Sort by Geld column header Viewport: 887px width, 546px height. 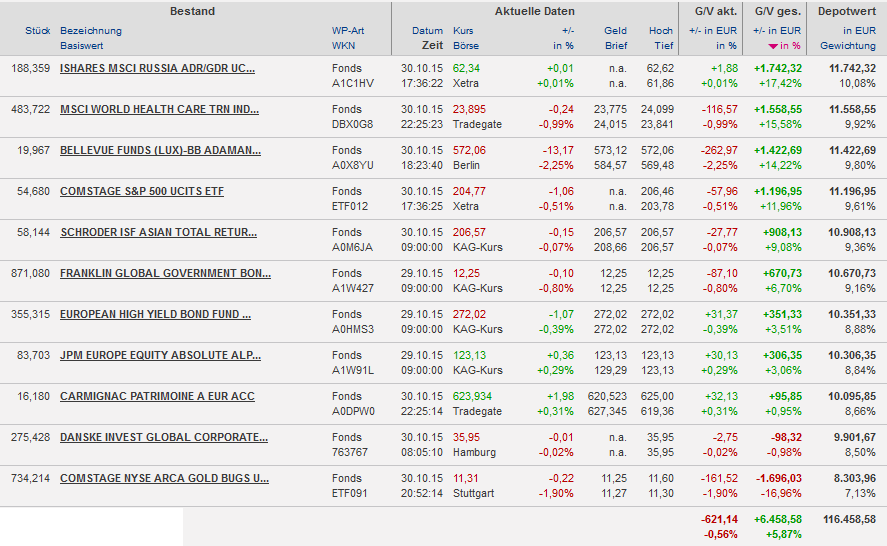(615, 31)
